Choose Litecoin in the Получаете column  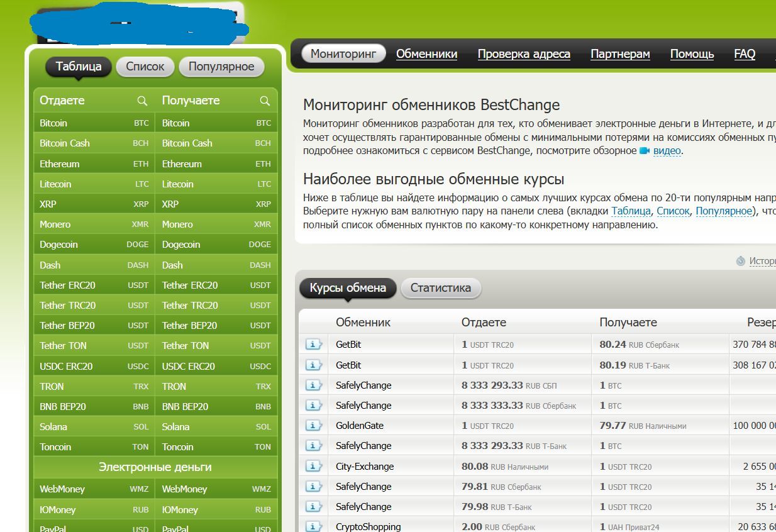pyautogui.click(x=216, y=184)
